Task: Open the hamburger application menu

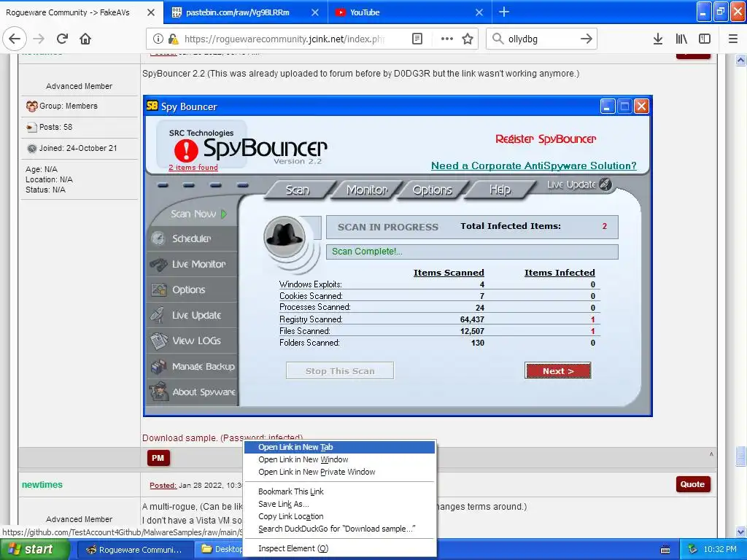Action: [x=733, y=39]
